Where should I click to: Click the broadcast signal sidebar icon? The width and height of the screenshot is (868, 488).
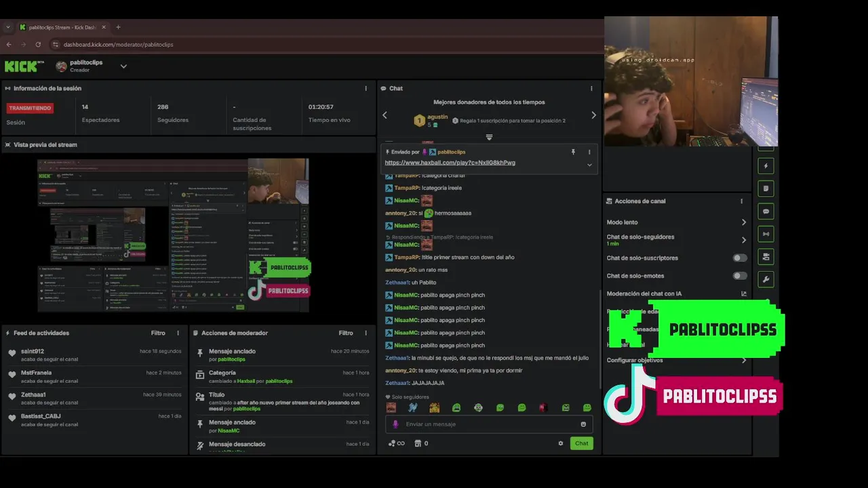point(766,234)
